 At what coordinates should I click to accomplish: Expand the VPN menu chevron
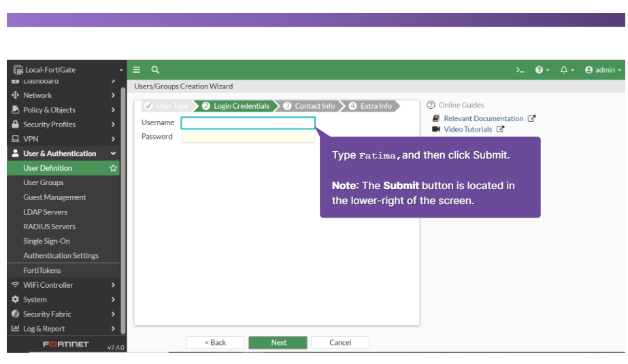click(113, 139)
